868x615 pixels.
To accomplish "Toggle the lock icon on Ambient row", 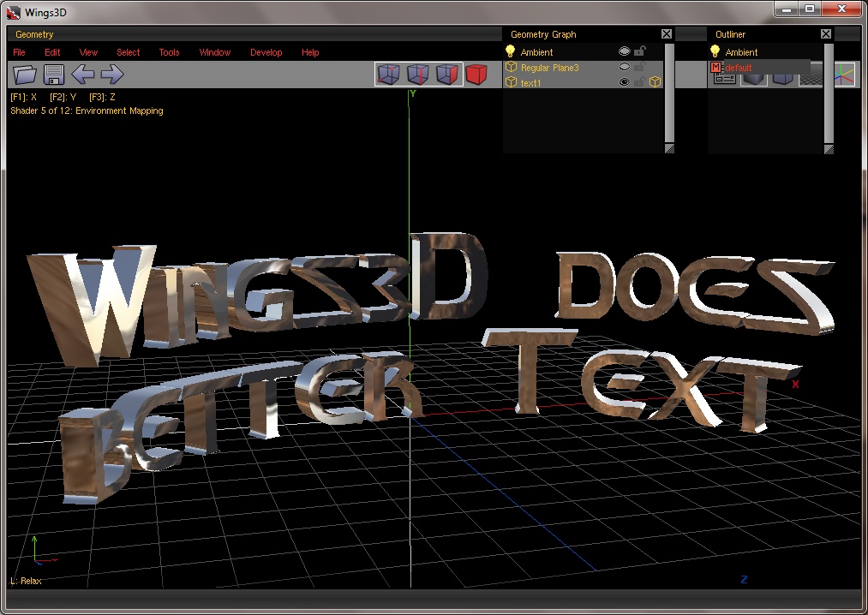I will coord(640,51).
